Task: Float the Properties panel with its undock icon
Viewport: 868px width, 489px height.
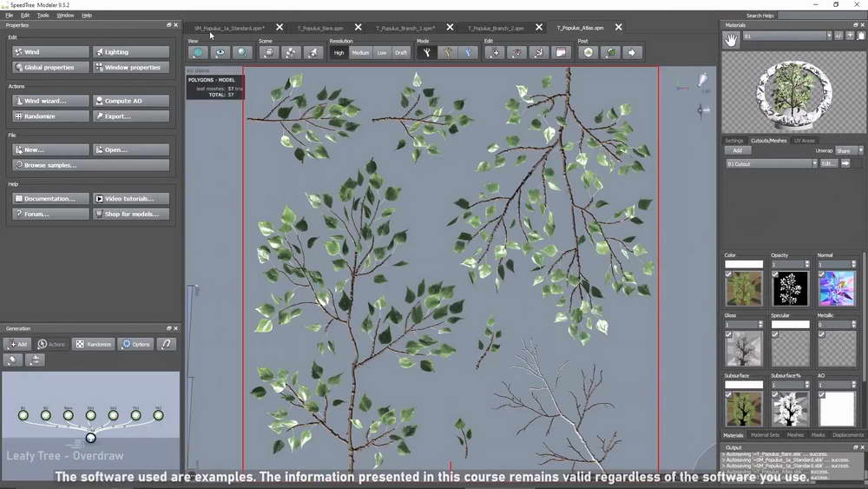Action: click(169, 25)
